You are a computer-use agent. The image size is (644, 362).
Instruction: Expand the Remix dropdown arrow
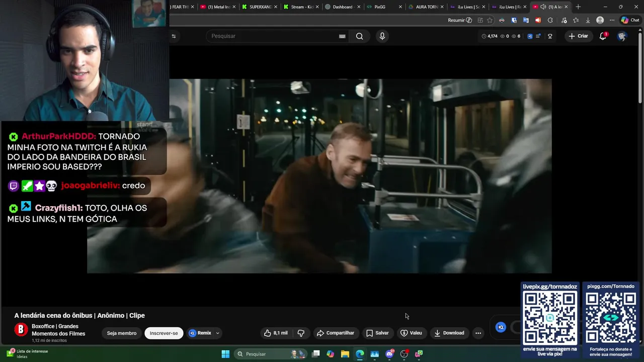[217, 333]
